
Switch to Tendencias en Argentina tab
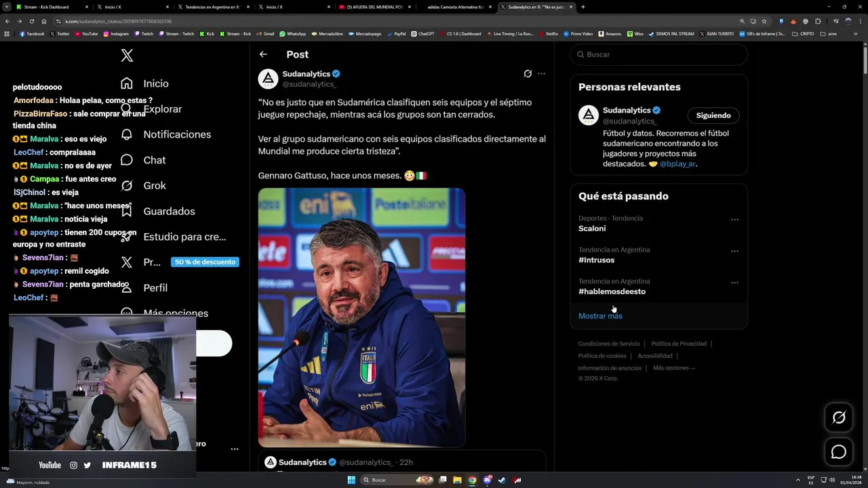212,7
